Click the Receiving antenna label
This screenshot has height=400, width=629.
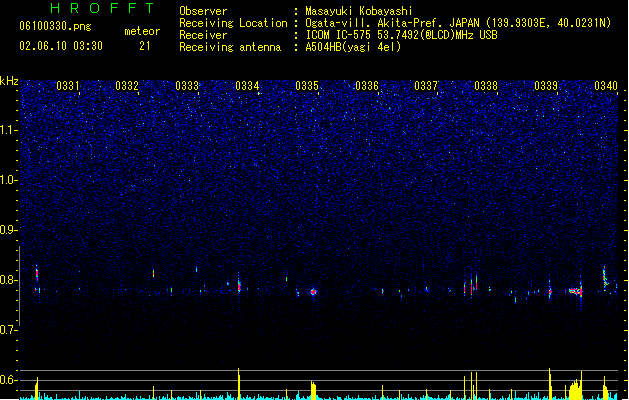[x=230, y=47]
